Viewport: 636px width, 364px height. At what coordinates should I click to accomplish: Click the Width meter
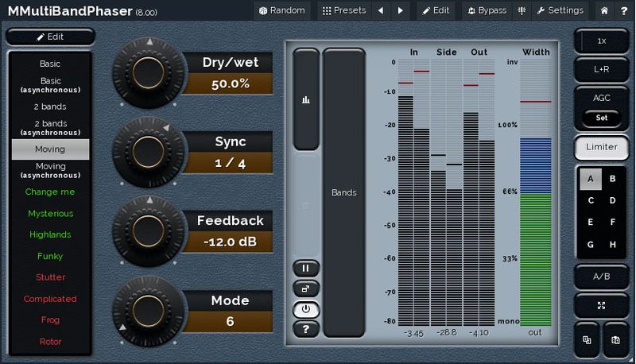(536, 192)
